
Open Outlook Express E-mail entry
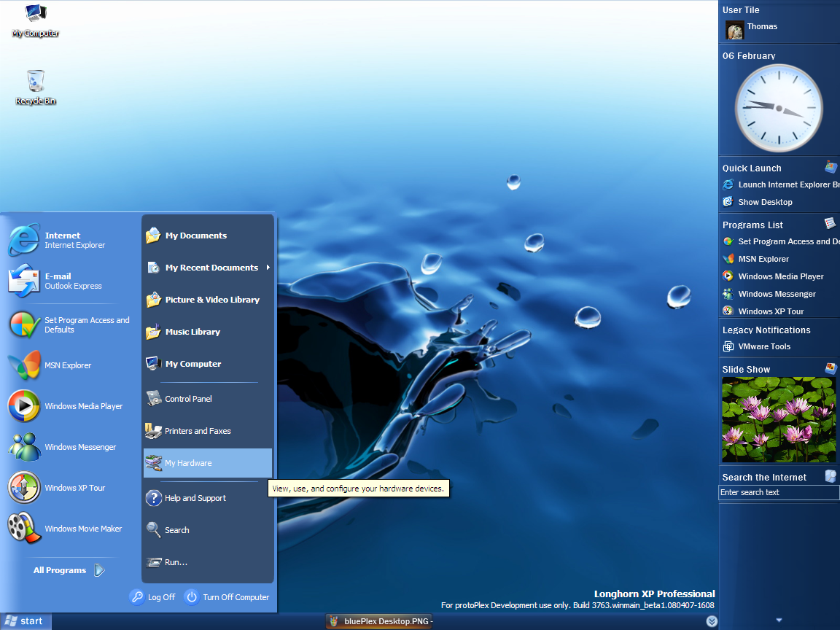[x=70, y=281]
